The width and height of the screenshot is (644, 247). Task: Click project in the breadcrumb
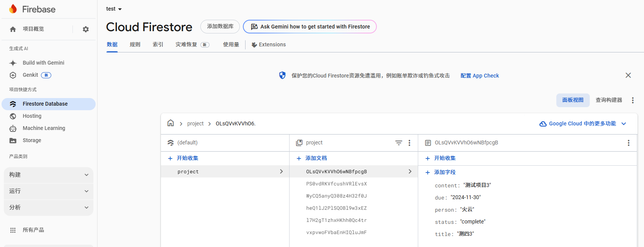[195, 123]
